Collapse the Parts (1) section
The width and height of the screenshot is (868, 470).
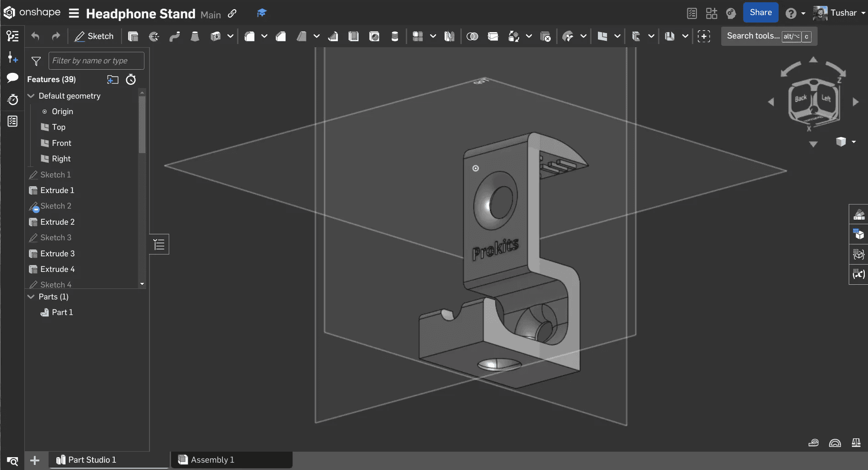[31, 297]
